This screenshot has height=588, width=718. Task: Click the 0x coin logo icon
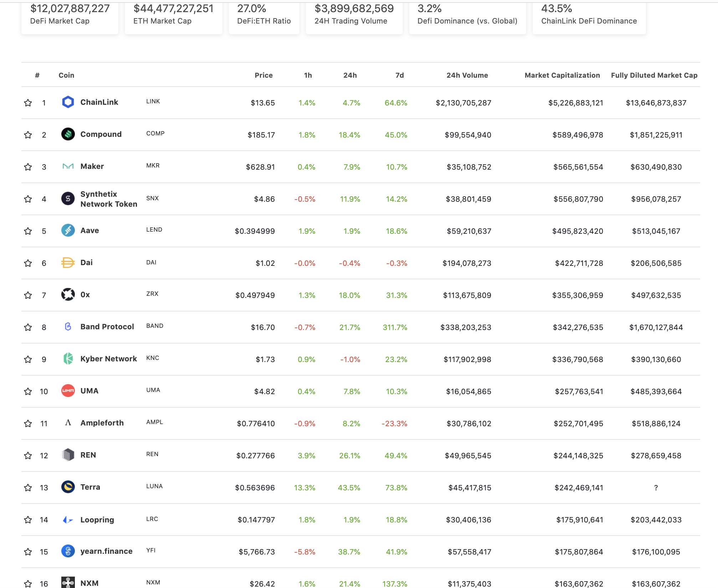68,295
